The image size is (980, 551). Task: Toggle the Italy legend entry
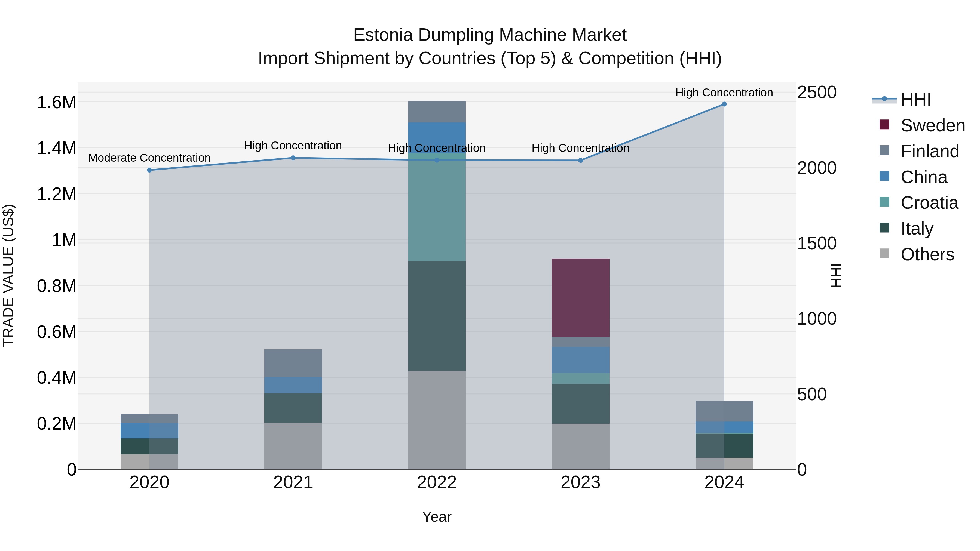click(906, 228)
